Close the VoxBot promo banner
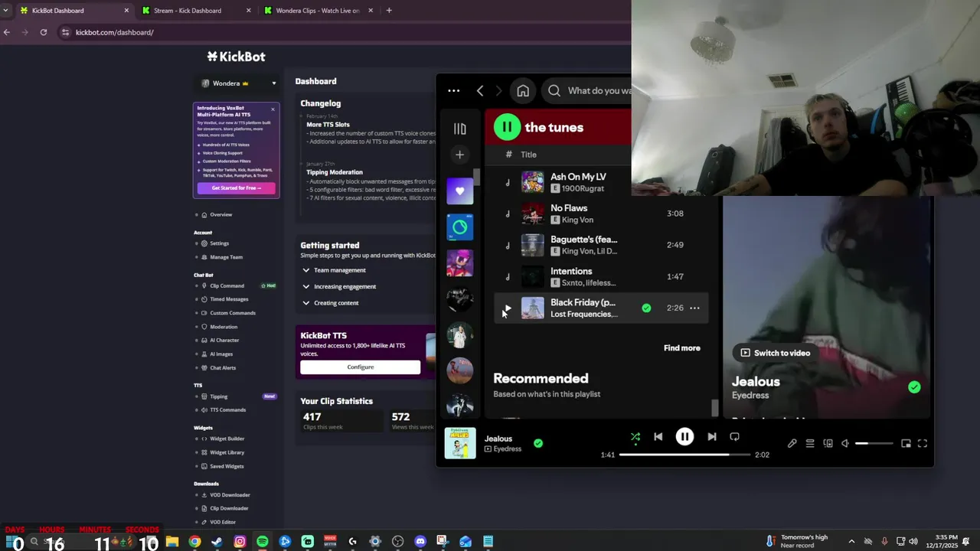Screen dimensions: 980x551 pos(273,109)
